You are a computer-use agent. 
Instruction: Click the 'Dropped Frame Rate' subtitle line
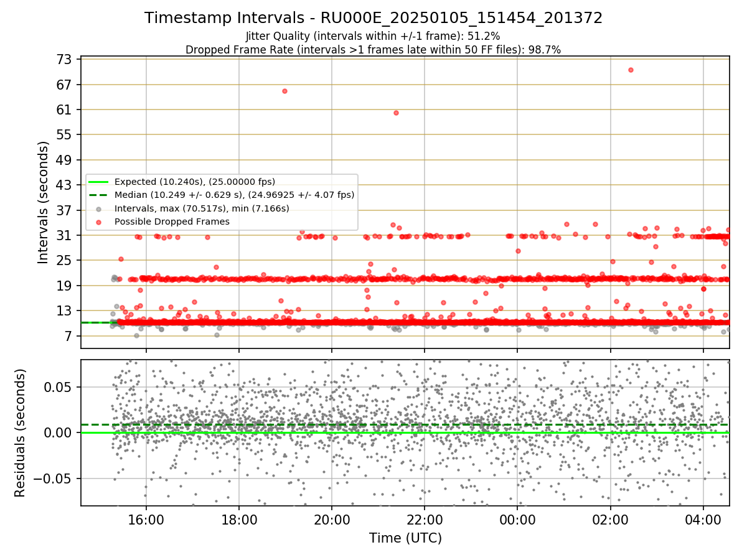pos(374,50)
